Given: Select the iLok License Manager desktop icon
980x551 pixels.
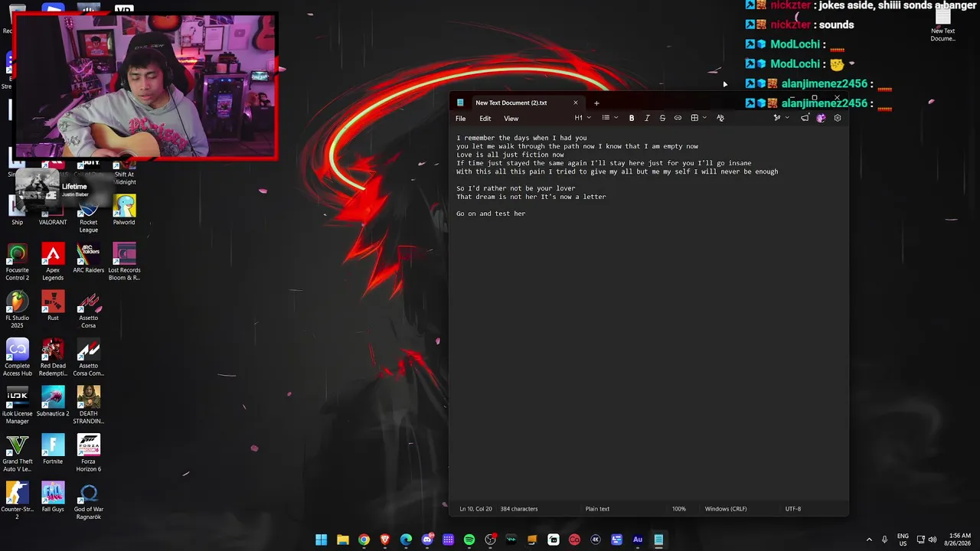Looking at the screenshot, I should [x=17, y=406].
